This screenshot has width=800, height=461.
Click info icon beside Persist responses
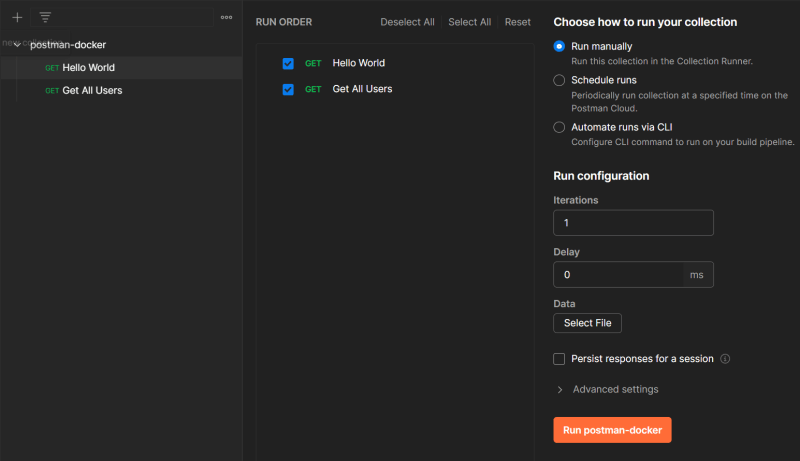725,359
